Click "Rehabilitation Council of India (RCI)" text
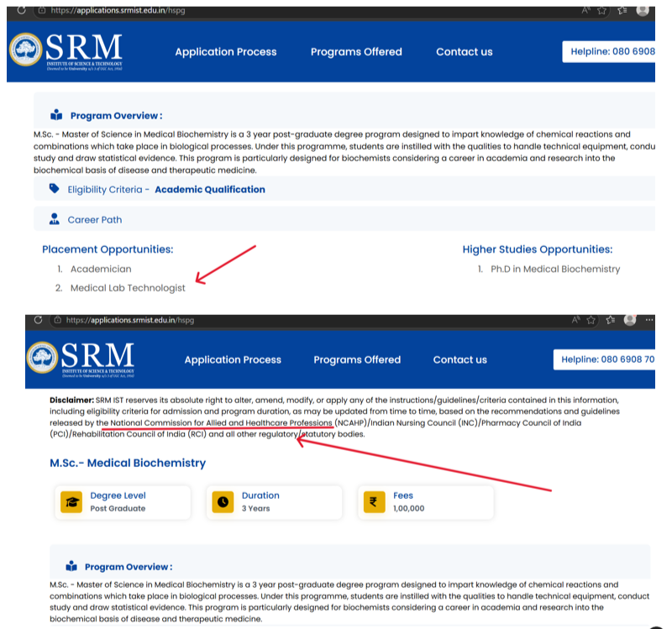Image resolution: width=672 pixels, height=629 pixels. [139, 434]
